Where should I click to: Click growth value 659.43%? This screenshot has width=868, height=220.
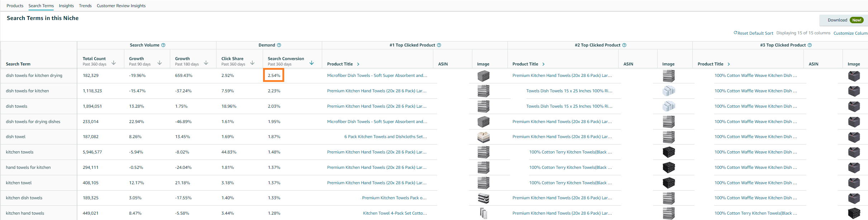184,75
